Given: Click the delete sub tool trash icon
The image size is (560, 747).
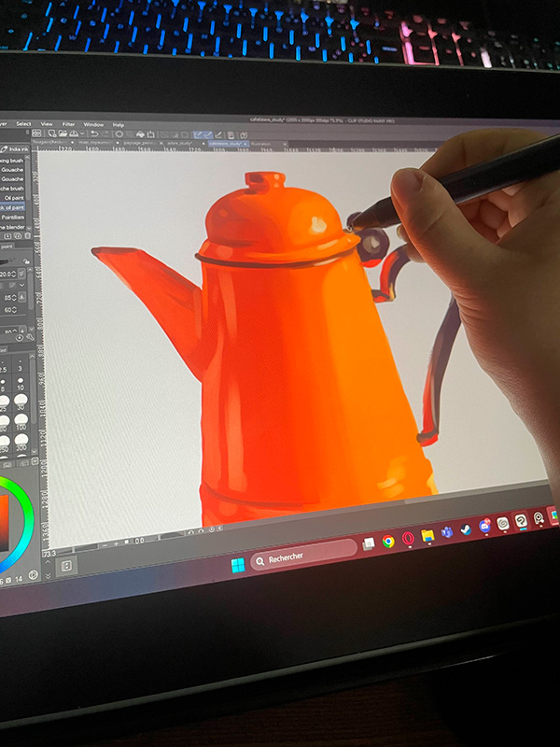Looking at the screenshot, I should click(x=28, y=236).
